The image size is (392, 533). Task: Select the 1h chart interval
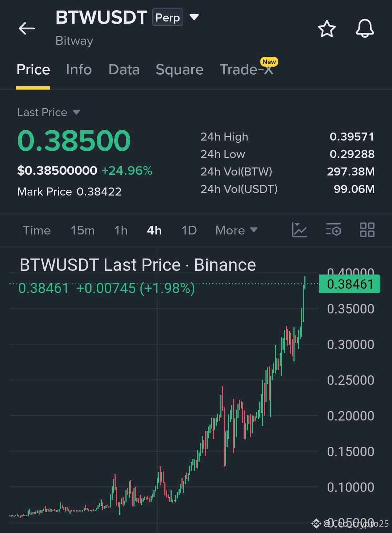121,230
